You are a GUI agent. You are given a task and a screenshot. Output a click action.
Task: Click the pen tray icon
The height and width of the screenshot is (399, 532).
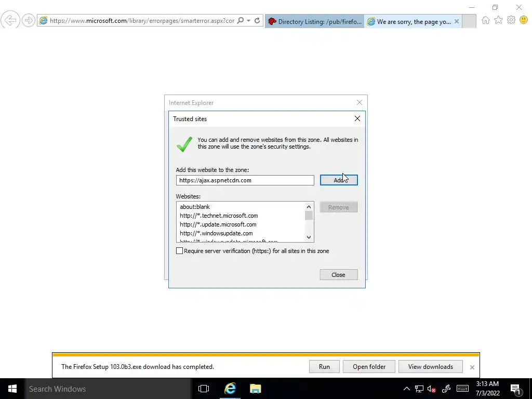tap(446, 389)
